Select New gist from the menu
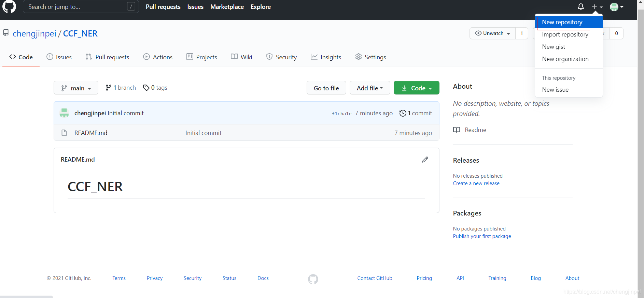 [x=569, y=47]
